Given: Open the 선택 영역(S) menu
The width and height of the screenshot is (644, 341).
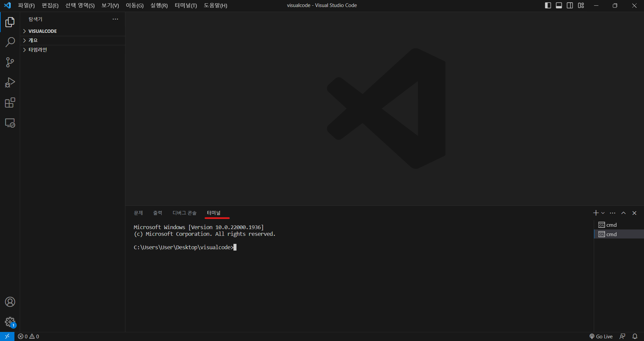Looking at the screenshot, I should click(x=80, y=5).
